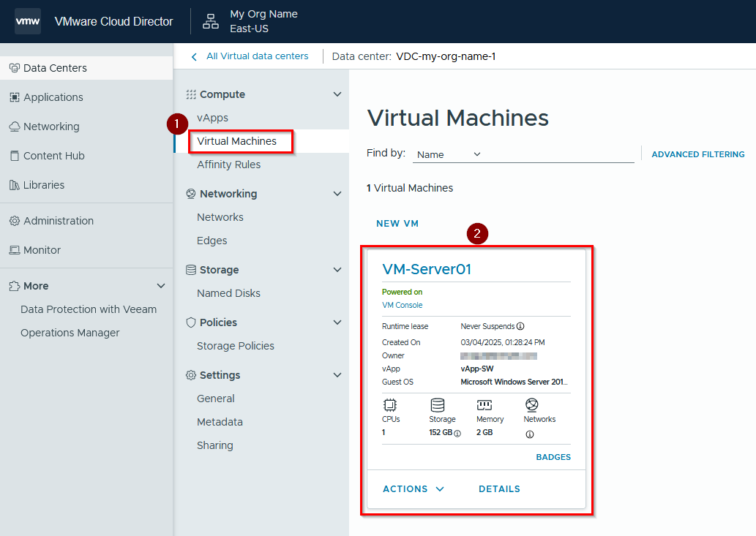The height and width of the screenshot is (536, 756).
Task: Click the info icon next to 152 GB
Action: click(x=457, y=434)
